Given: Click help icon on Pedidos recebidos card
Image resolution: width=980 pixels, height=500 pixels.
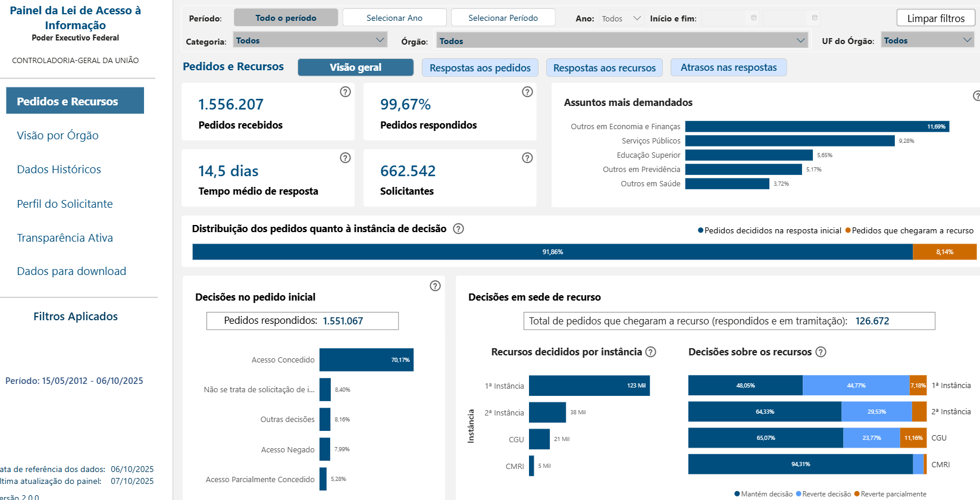Looking at the screenshot, I should coord(345,92).
